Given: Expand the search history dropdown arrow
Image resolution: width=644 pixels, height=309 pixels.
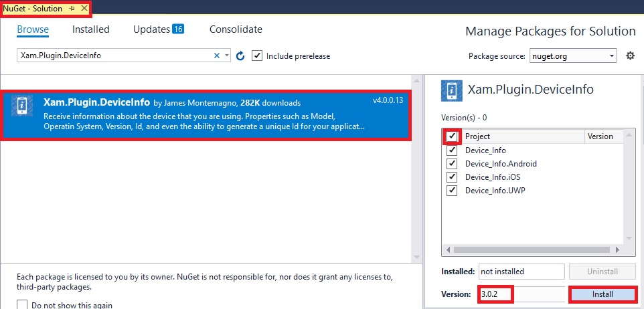Looking at the screenshot, I should 227,56.
